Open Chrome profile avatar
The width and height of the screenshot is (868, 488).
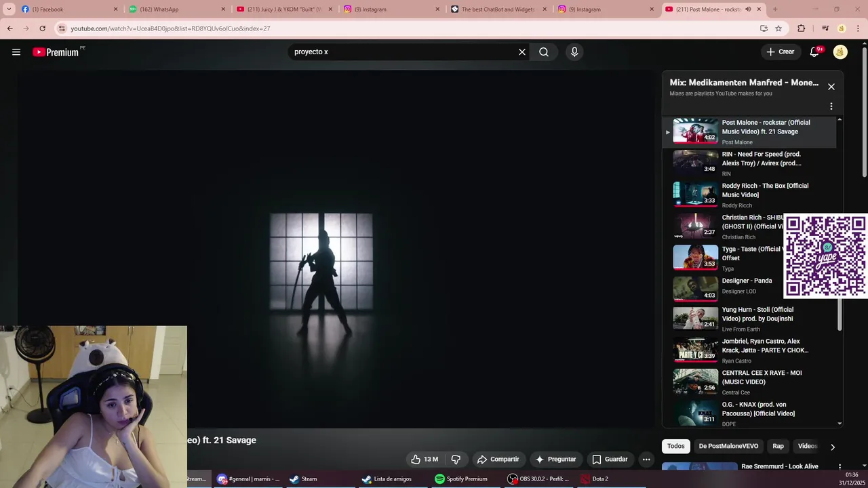[842, 28]
